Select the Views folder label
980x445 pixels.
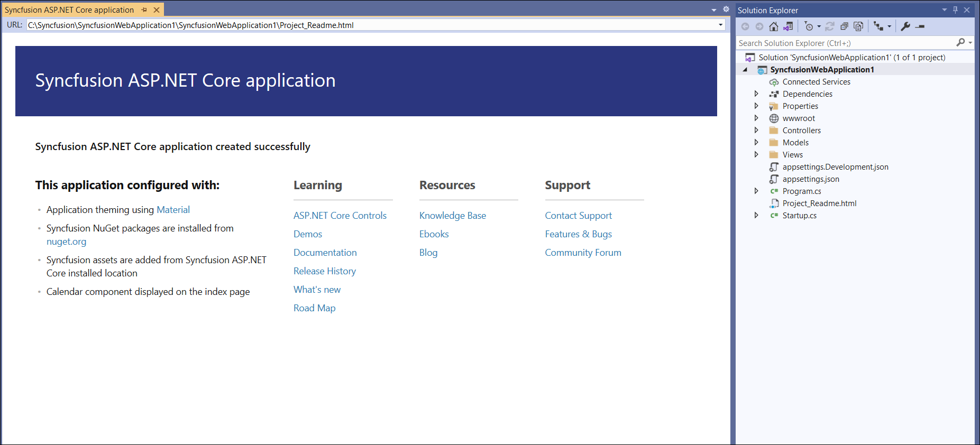(x=793, y=155)
